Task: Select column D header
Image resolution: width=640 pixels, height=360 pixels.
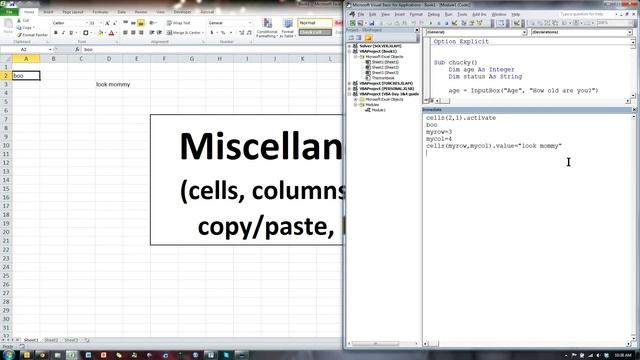Action: click(109, 59)
